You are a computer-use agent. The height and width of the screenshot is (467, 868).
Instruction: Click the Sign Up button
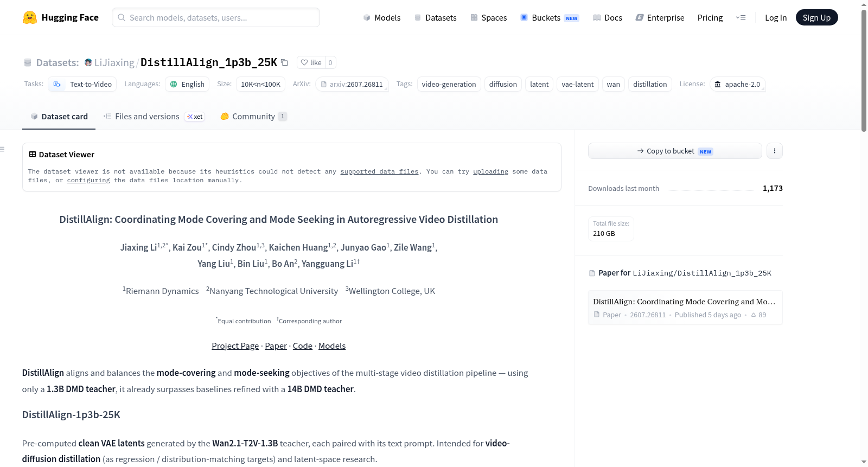pos(816,17)
